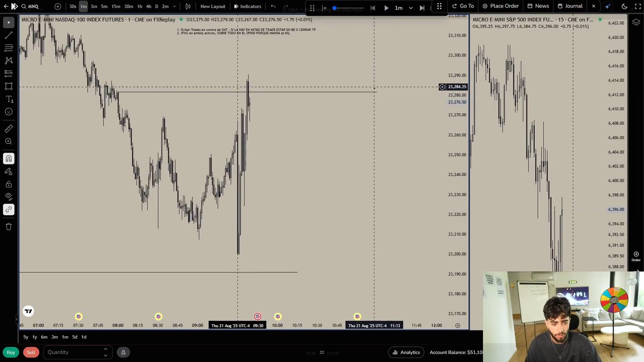The width and height of the screenshot is (644, 362).
Task: Toggle magnet snap mode
Action: 8,159
